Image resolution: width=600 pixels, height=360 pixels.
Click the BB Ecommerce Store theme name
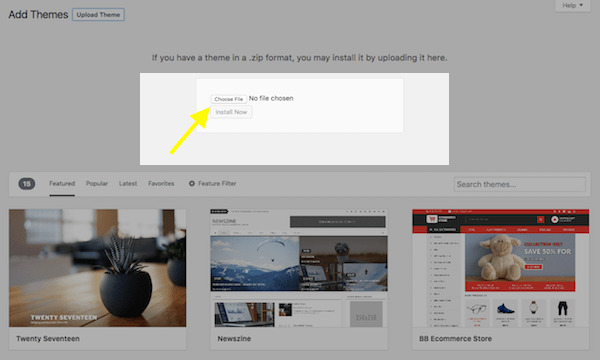point(455,339)
